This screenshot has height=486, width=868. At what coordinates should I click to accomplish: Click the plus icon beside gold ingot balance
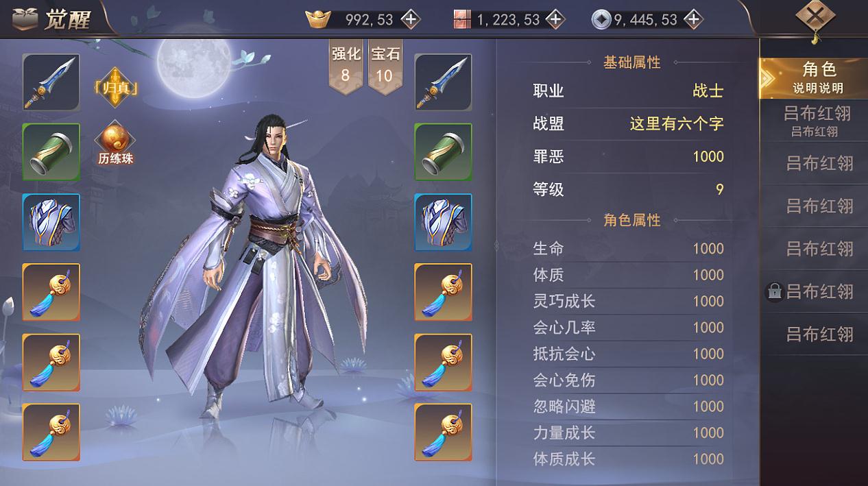pos(410,19)
